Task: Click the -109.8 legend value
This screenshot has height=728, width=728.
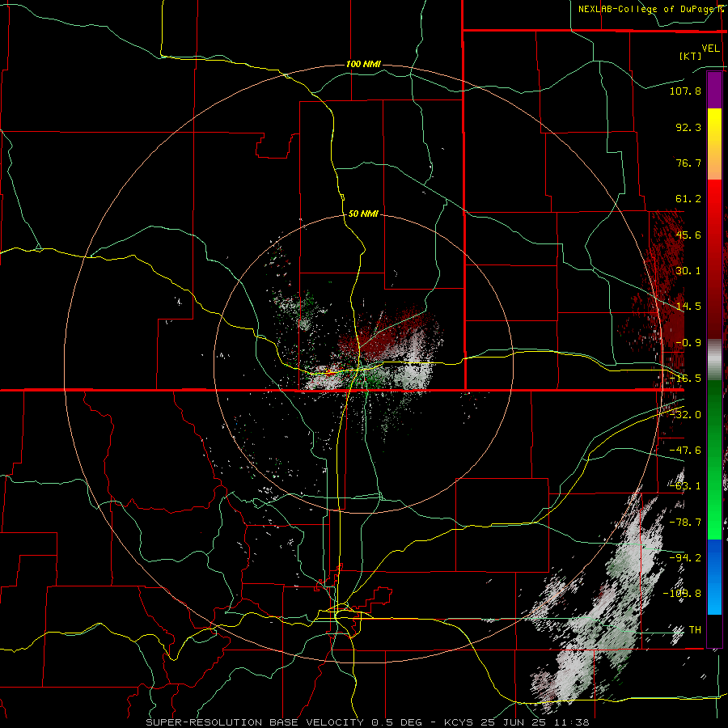Action: pyautogui.click(x=682, y=594)
